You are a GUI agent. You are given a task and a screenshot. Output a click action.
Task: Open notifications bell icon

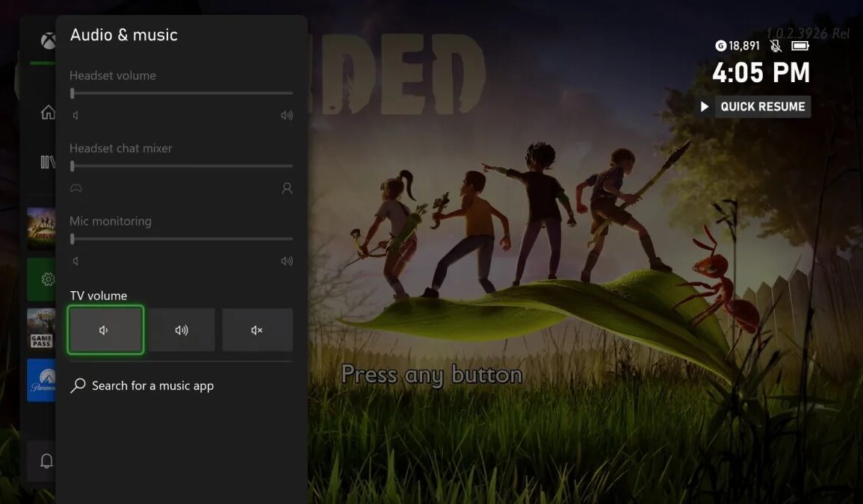point(47,461)
